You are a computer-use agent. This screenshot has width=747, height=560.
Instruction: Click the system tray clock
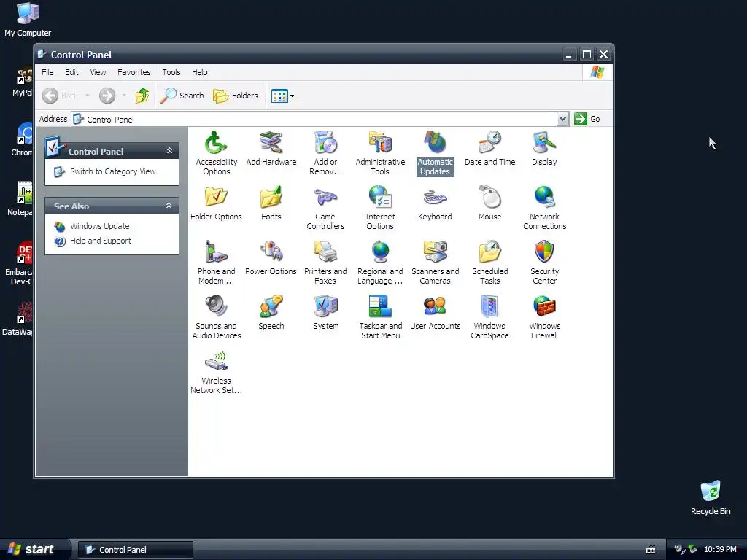tap(720, 550)
